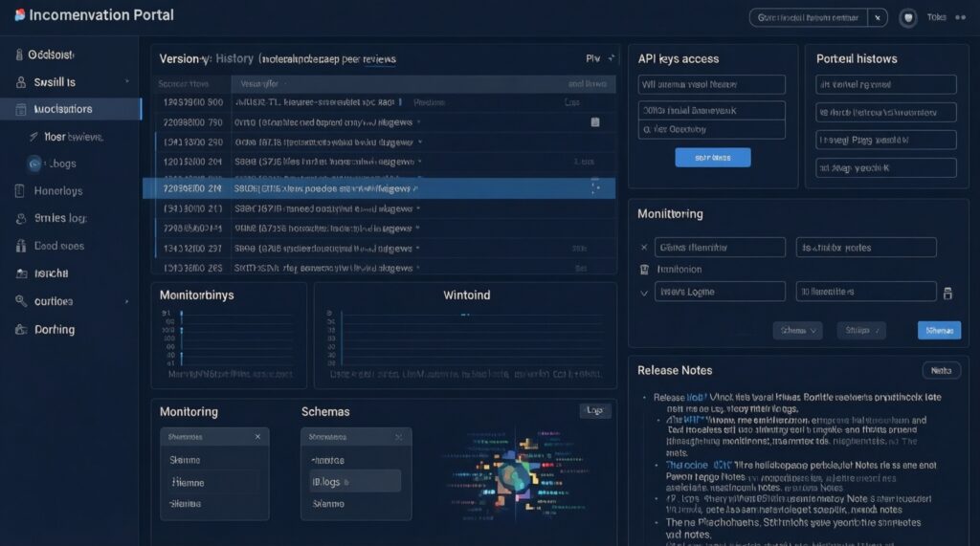Click the Nota button in Release Notes

point(941,370)
